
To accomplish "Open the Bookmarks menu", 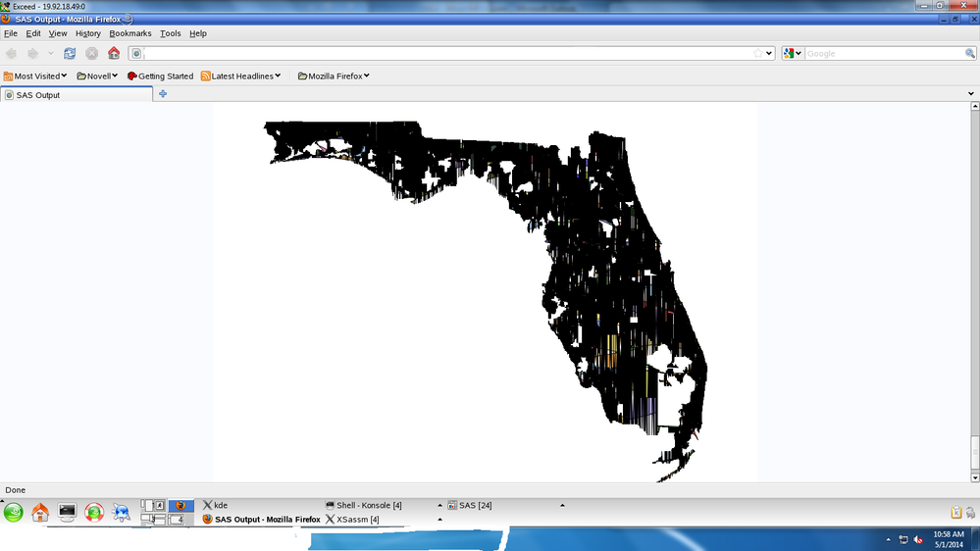I will tap(130, 33).
